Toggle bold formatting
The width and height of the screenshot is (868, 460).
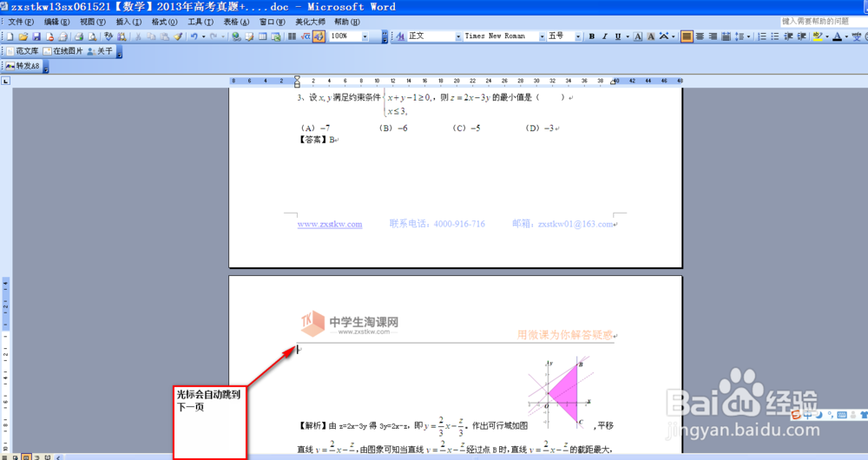tap(592, 36)
